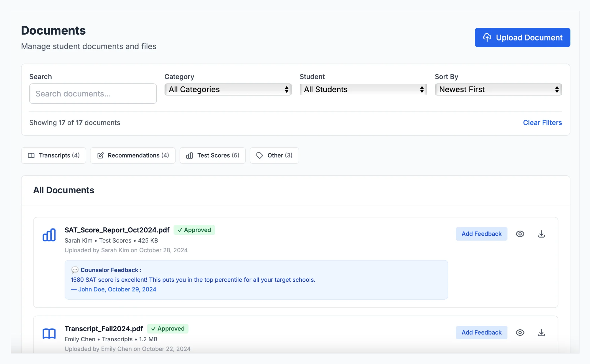Preview the SAT score report with the eye icon

coord(520,234)
